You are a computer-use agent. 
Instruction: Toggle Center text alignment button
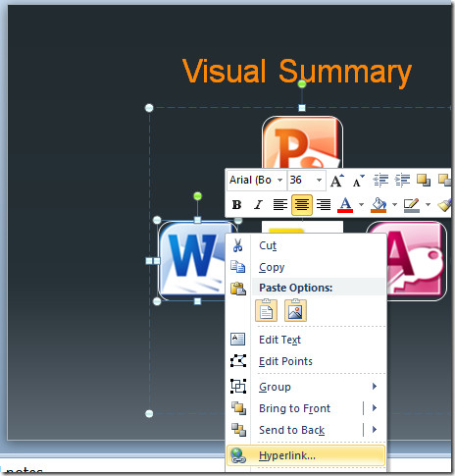pyautogui.click(x=301, y=205)
